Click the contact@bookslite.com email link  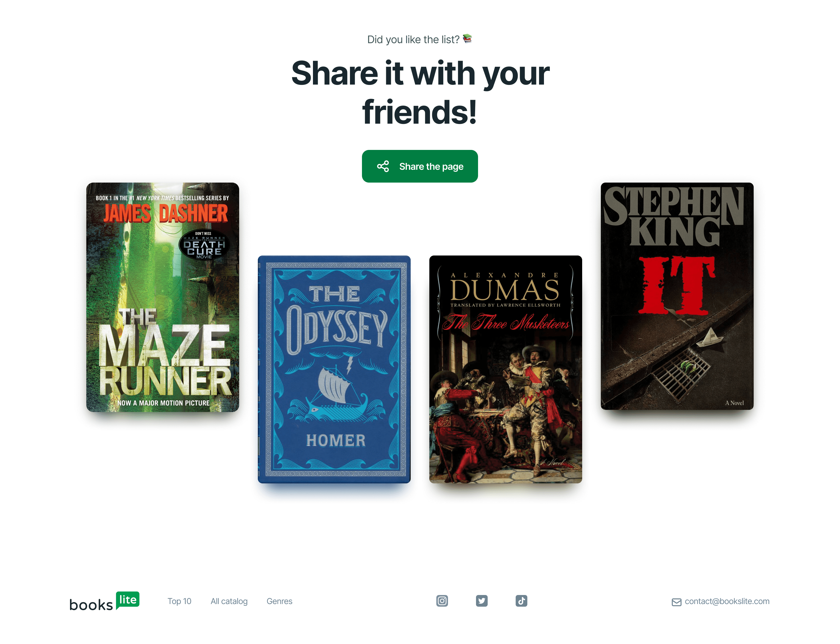727,601
